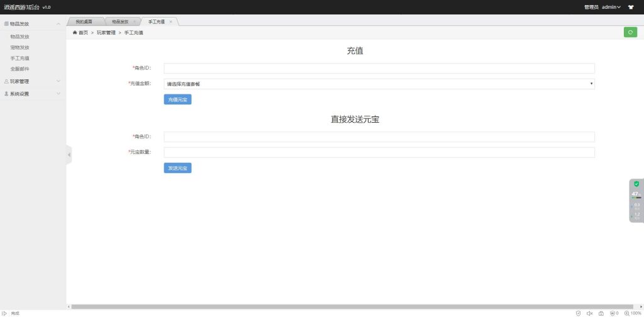Collapse the 物品发放 sidebar group
The height and width of the screenshot is (317, 644).
coord(32,24)
